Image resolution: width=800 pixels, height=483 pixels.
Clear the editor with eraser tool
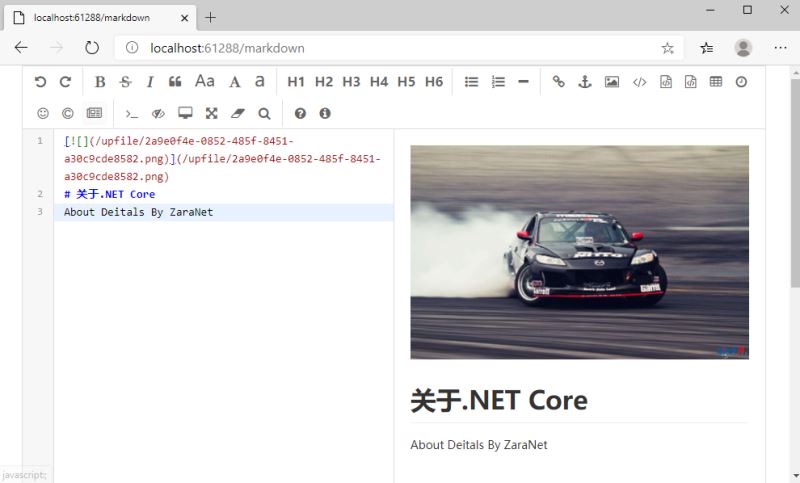238,113
